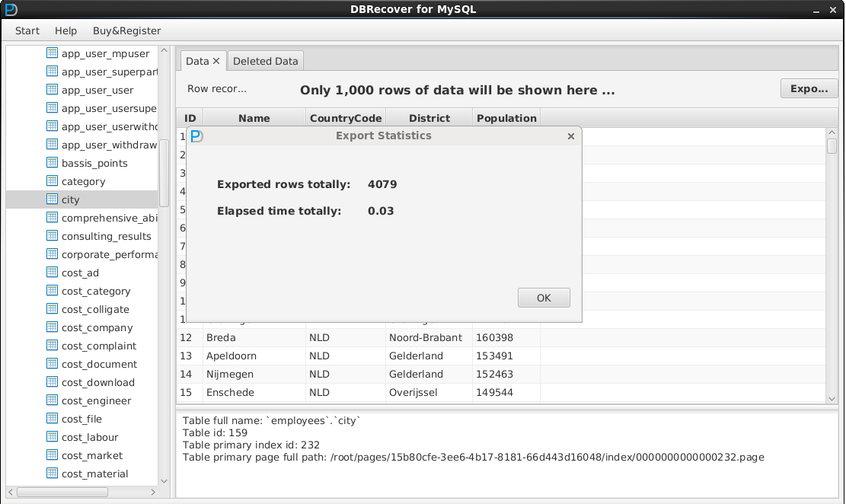Click the app_user_user table icon

pos(52,90)
